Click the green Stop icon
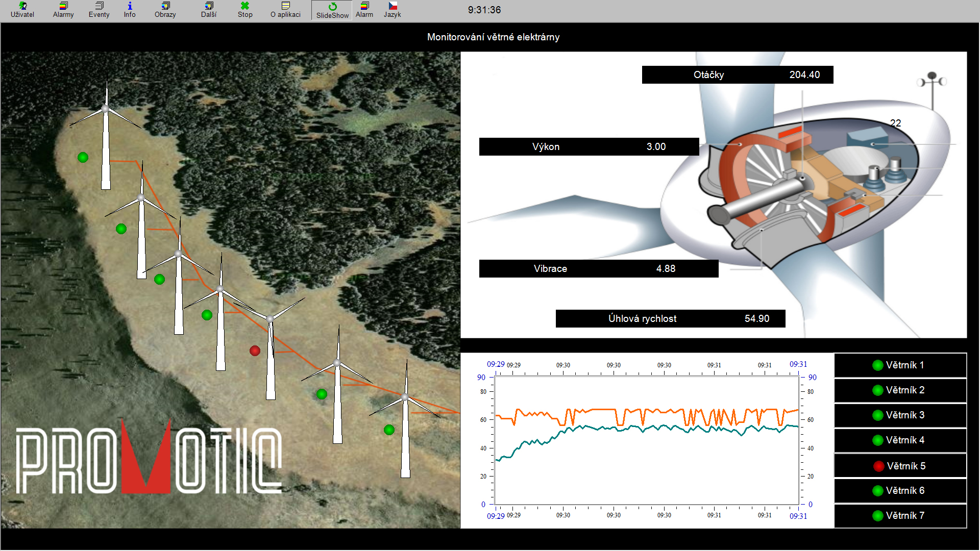Image resolution: width=980 pixels, height=551 pixels. coord(245,10)
